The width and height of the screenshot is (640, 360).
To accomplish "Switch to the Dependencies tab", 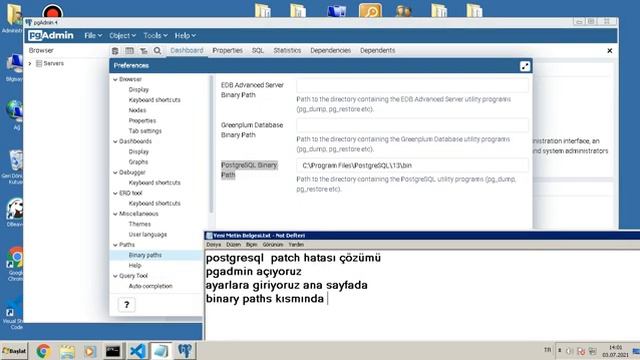I will coord(330,51).
